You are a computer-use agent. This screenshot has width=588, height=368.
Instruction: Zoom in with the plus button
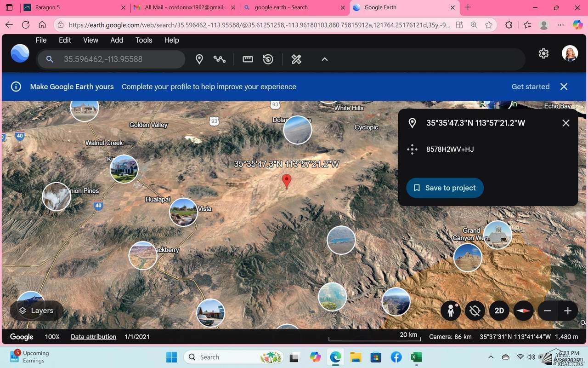click(x=568, y=311)
